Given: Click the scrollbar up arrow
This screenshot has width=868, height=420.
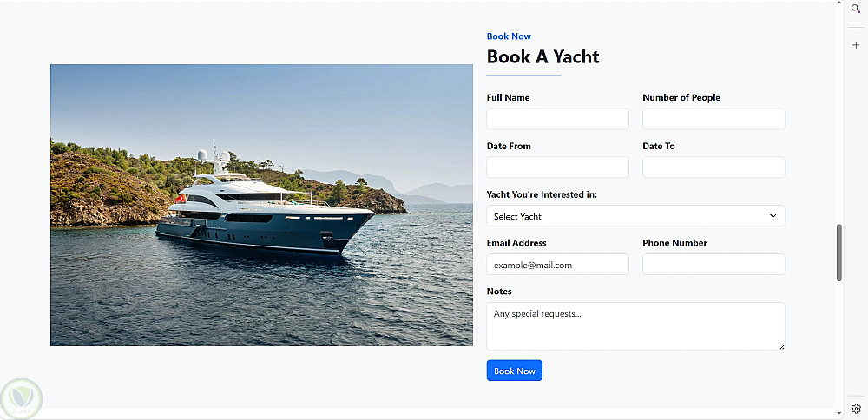Looking at the screenshot, I should (838, 5).
